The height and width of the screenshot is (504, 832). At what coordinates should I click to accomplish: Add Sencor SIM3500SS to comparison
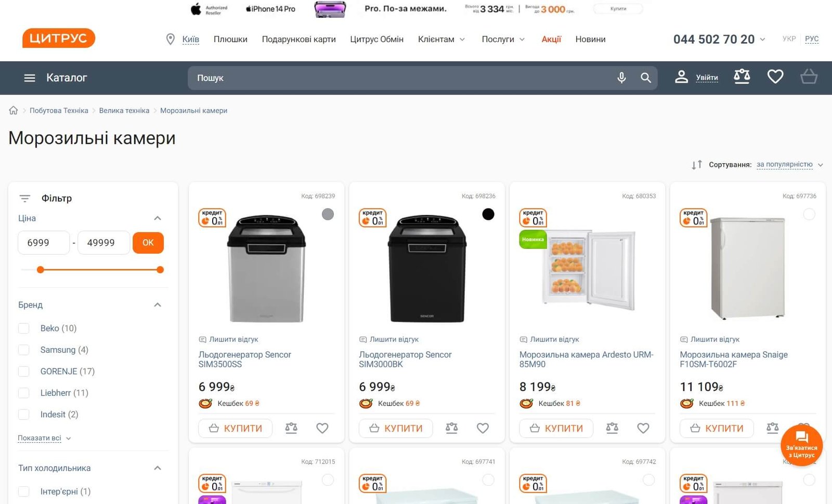[291, 428]
